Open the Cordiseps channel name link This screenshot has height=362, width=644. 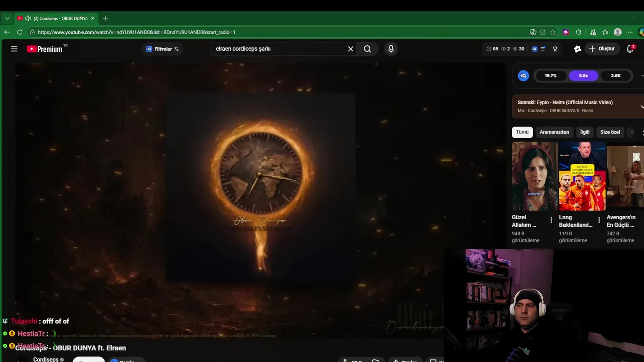(x=46, y=359)
